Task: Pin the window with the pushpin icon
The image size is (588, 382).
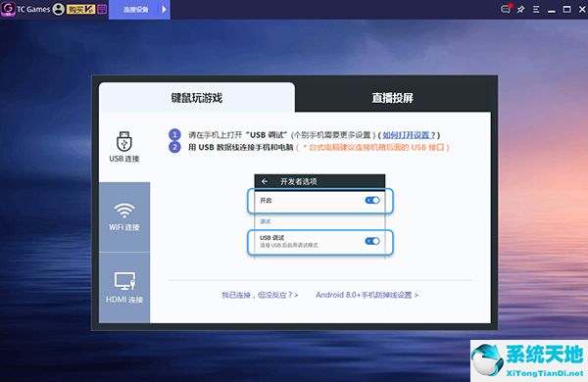Action: coord(521,10)
